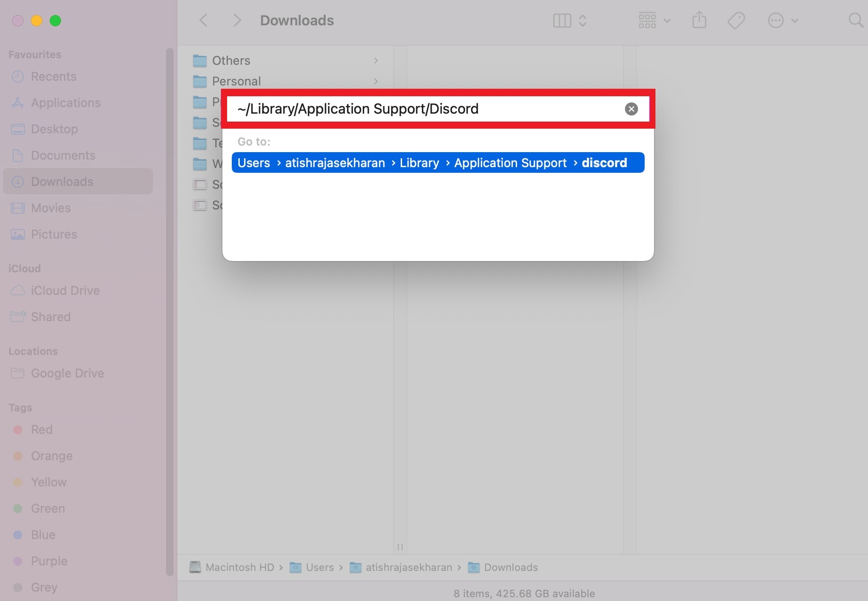
Task: Open the More actions ellipsis dropdown
Action: [777, 20]
